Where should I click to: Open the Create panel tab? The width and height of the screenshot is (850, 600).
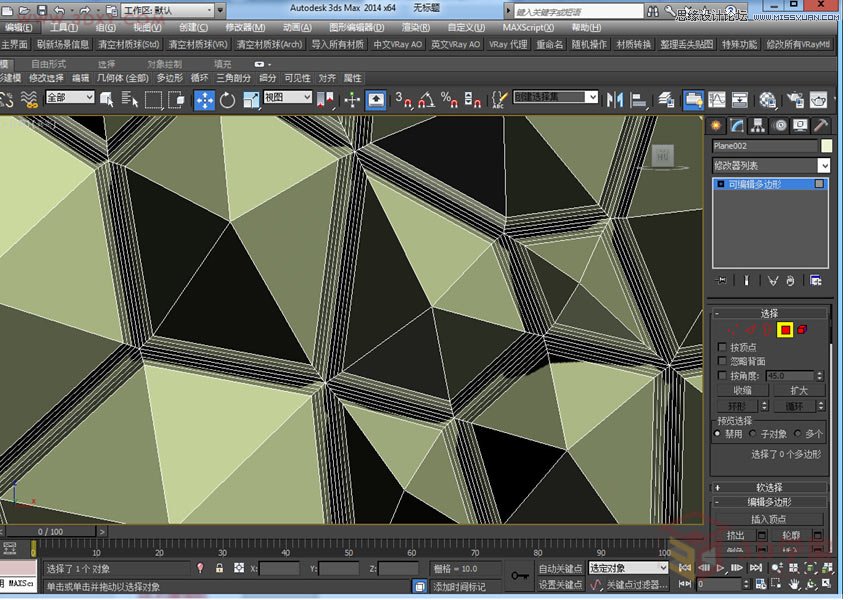pos(716,125)
